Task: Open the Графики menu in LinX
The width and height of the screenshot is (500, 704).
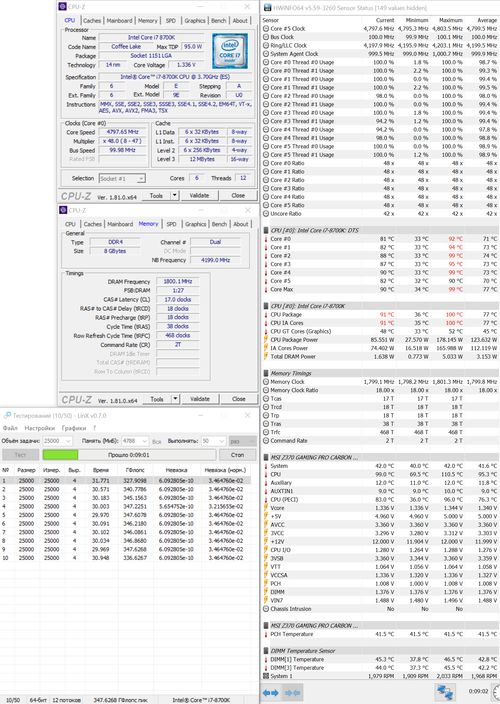Action: (x=74, y=428)
